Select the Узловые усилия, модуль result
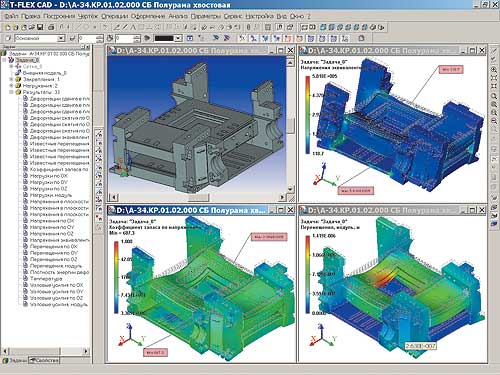The height and width of the screenshot is (375, 500). 59,304
